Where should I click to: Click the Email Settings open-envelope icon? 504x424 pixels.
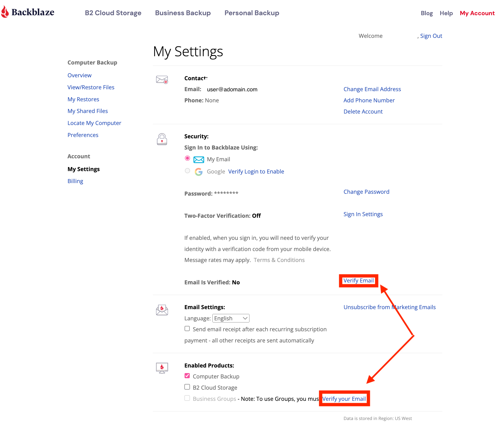[x=162, y=310]
